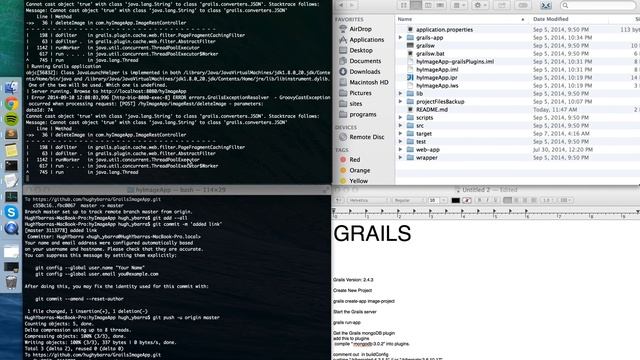640x360 pixels.
Task: Expand the scripts folder
Action: pos(400,118)
